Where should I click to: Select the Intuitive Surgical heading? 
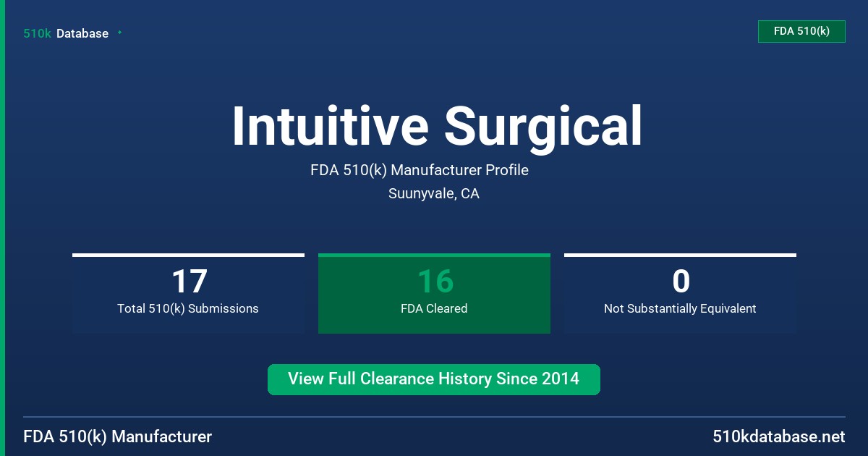pyautogui.click(x=437, y=126)
